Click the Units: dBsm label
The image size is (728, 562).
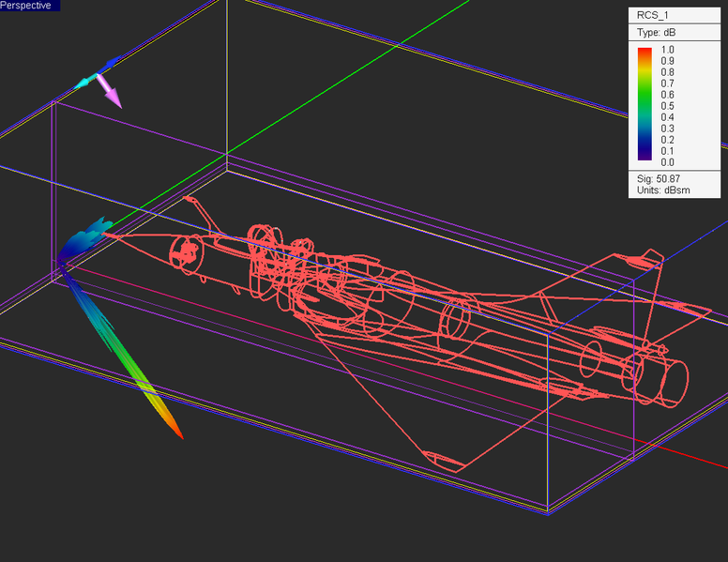coord(666,191)
